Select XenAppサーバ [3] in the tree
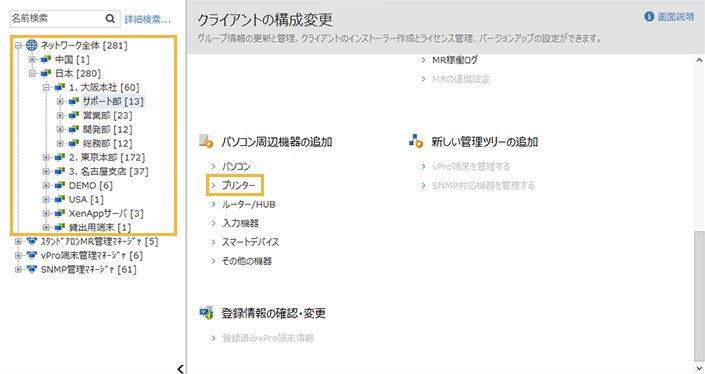Viewport: 705px width, 374px height. (107, 214)
